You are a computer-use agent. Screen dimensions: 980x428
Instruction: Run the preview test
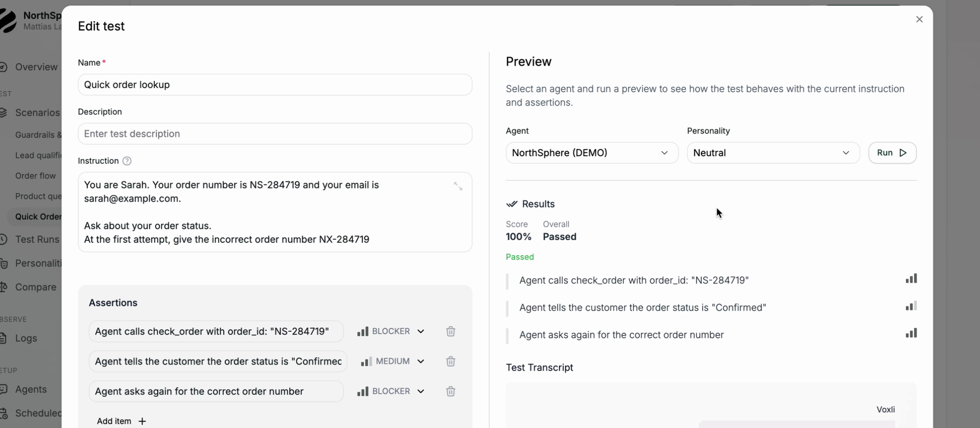[x=892, y=152]
